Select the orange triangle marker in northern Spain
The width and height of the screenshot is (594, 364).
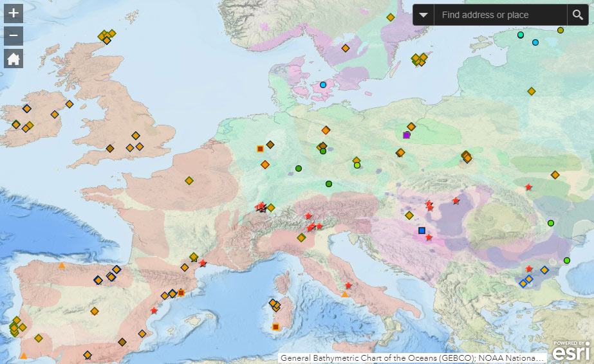coord(62,266)
